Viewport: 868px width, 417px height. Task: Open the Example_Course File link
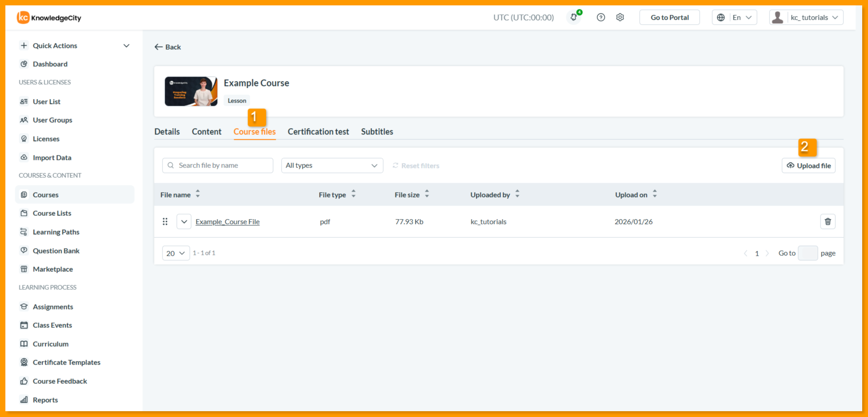tap(227, 222)
